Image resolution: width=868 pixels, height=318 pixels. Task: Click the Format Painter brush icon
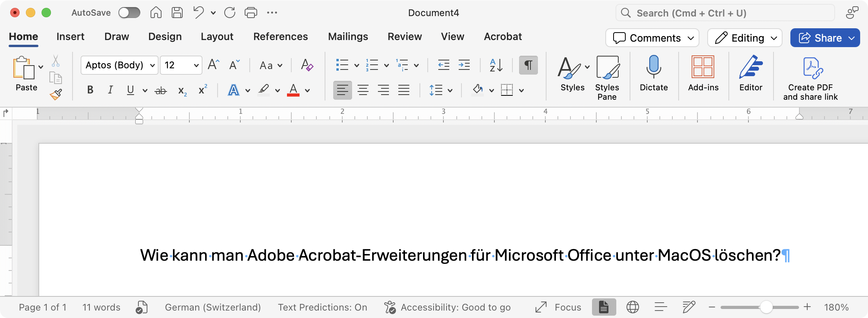pyautogui.click(x=56, y=94)
